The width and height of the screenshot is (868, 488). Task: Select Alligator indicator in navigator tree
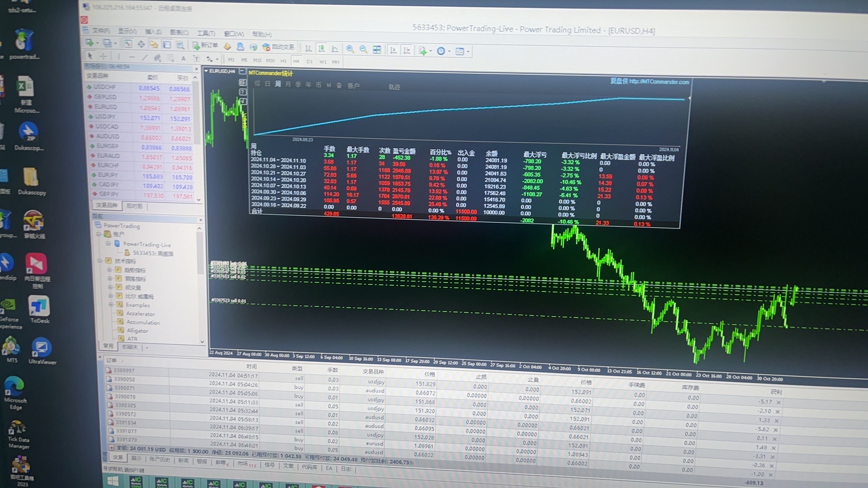(137, 331)
